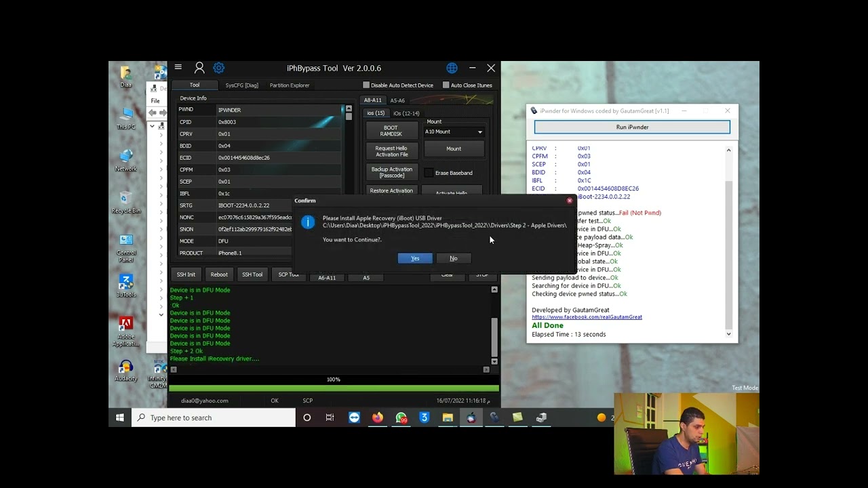Screen dimensions: 868x488
Task: Select ECID value 0x0014454608d8ec26
Action: 244,158
